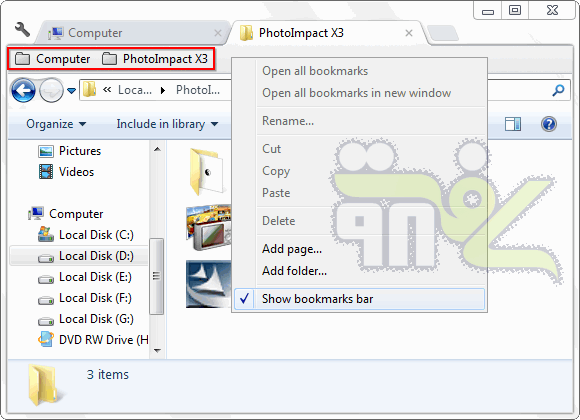This screenshot has height=420, width=580.
Task: Toggle the preview pane icon
Action: [513, 124]
